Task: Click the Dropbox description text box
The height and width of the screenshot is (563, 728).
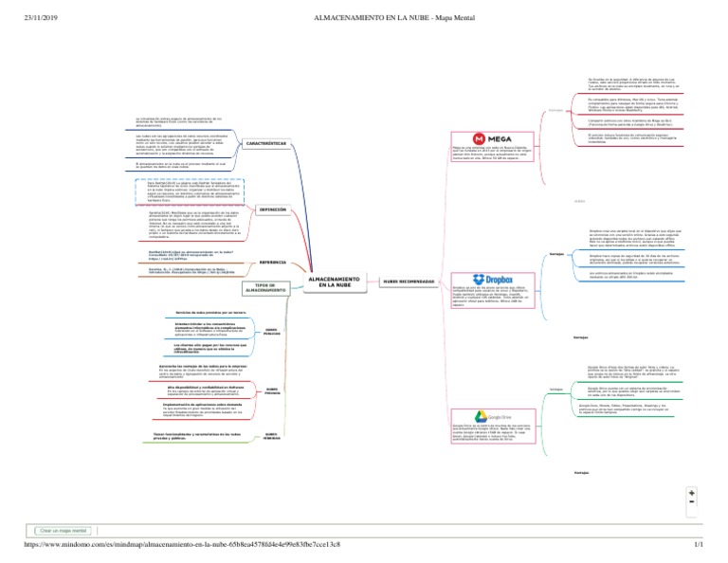Action: (493, 296)
